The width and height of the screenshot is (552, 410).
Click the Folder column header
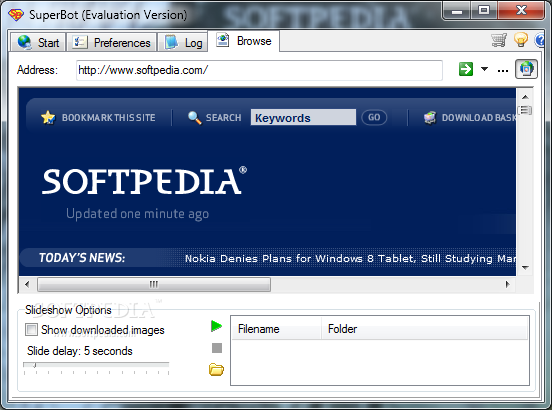point(424,329)
